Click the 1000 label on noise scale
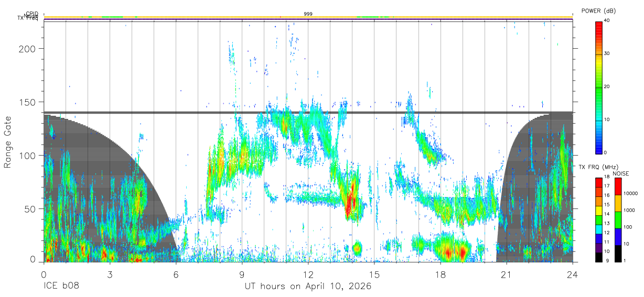The width and height of the screenshot is (644, 297). (630, 211)
